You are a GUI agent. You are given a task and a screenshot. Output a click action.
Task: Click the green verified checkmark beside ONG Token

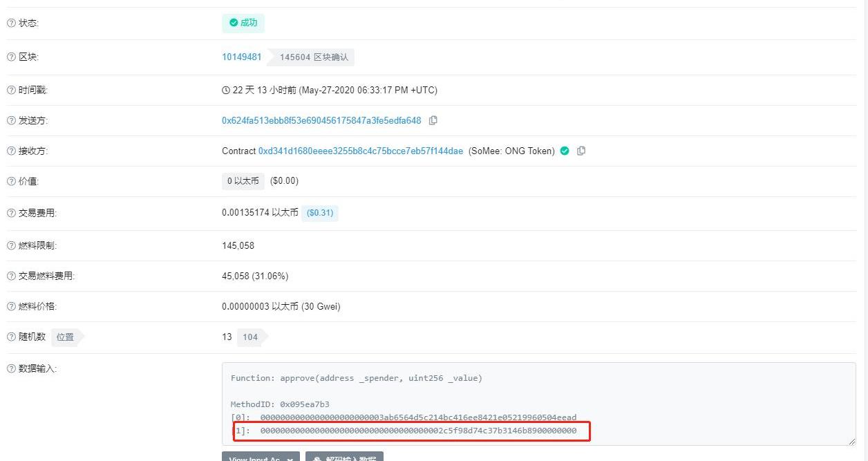pos(565,151)
